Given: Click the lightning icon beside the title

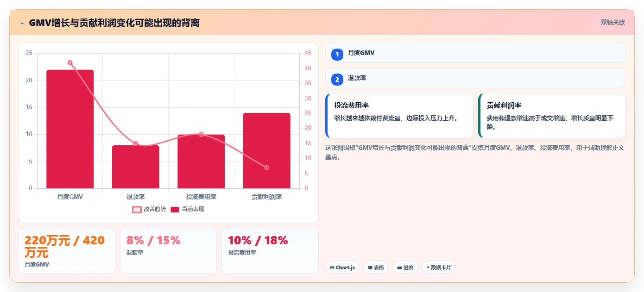Looking at the screenshot, I should pos(22,23).
